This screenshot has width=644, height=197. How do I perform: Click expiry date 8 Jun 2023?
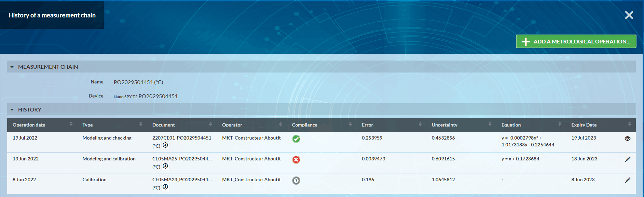(x=583, y=180)
